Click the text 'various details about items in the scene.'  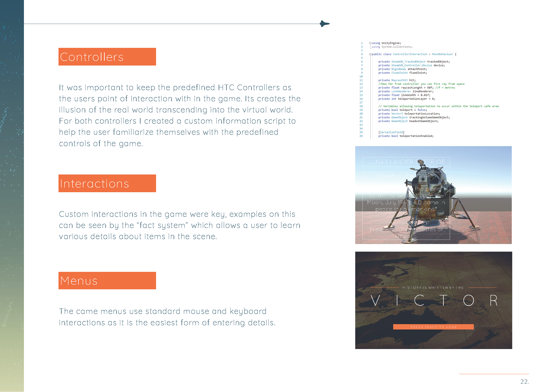point(138,236)
